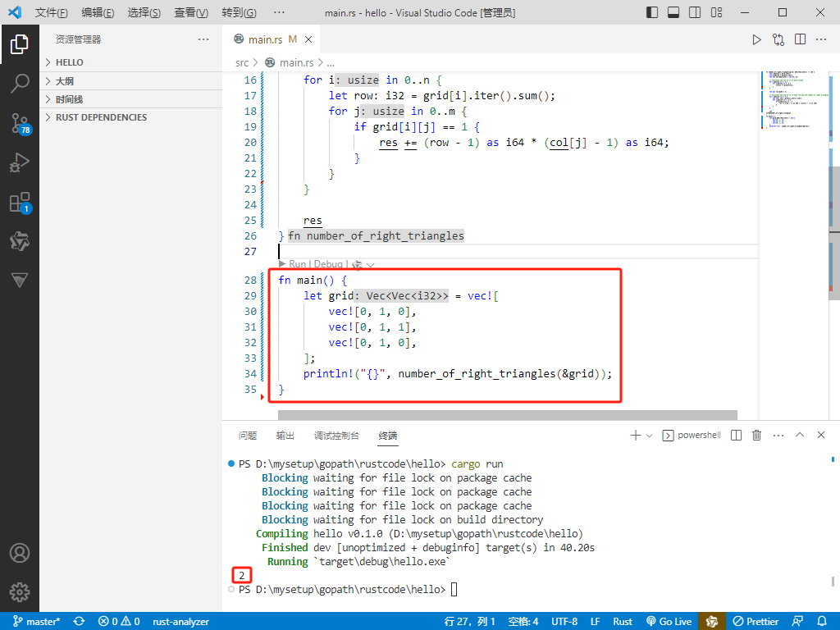Open the 转到(G) menu
The image size is (840, 630).
coord(239,13)
